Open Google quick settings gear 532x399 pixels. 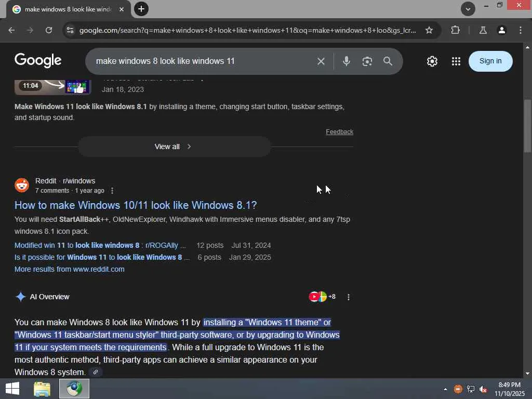(x=432, y=61)
